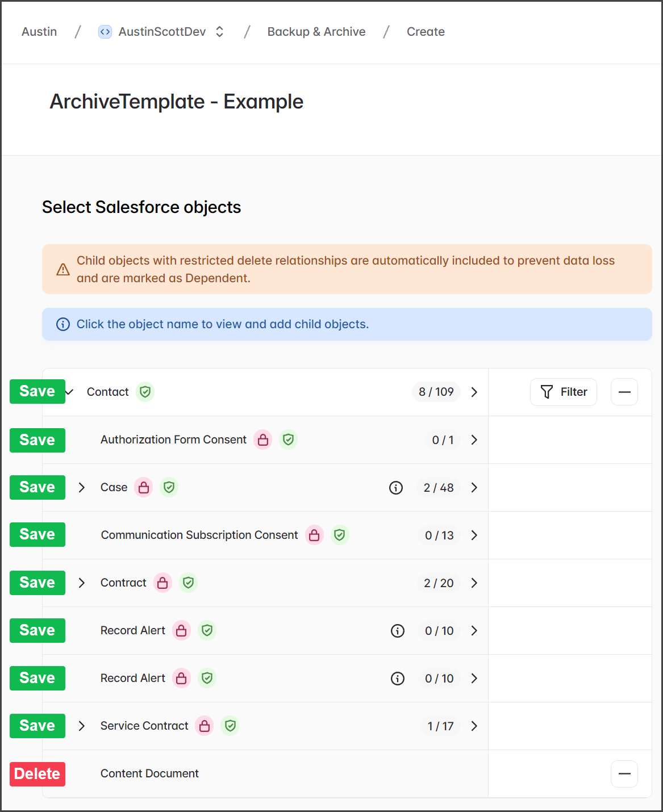Click the warning triangle icon in orange banner

pyautogui.click(x=63, y=270)
